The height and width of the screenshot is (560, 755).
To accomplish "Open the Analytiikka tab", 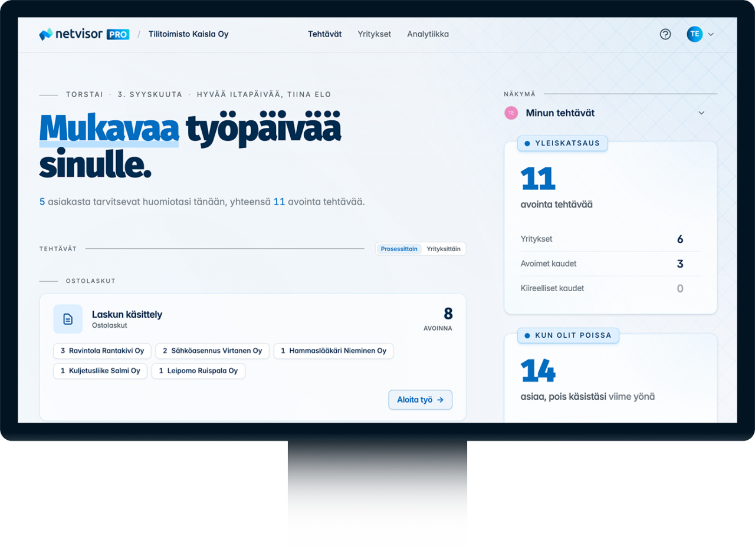I will 428,34.
